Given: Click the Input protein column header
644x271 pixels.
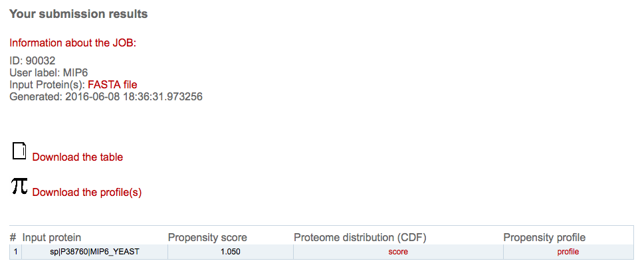Looking at the screenshot, I should [x=52, y=237].
